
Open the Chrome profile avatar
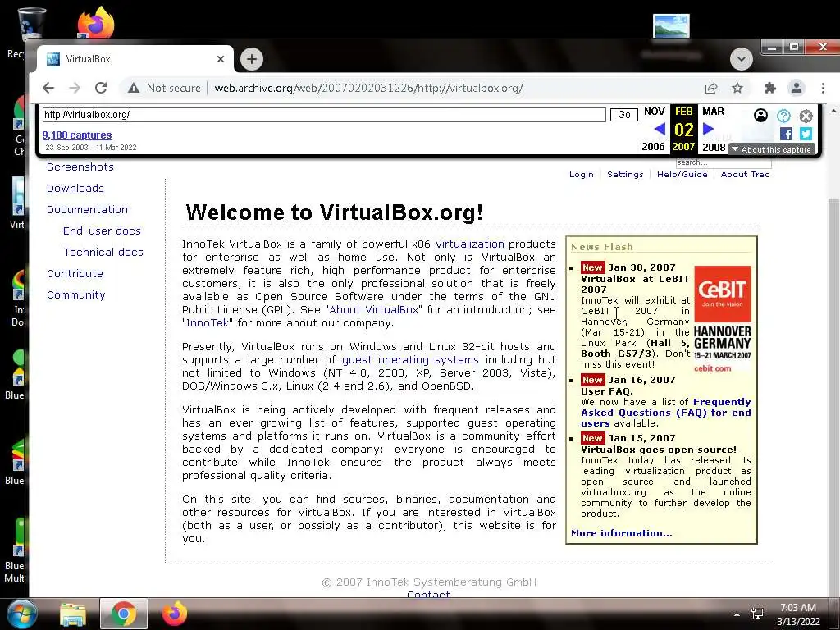pyautogui.click(x=797, y=88)
